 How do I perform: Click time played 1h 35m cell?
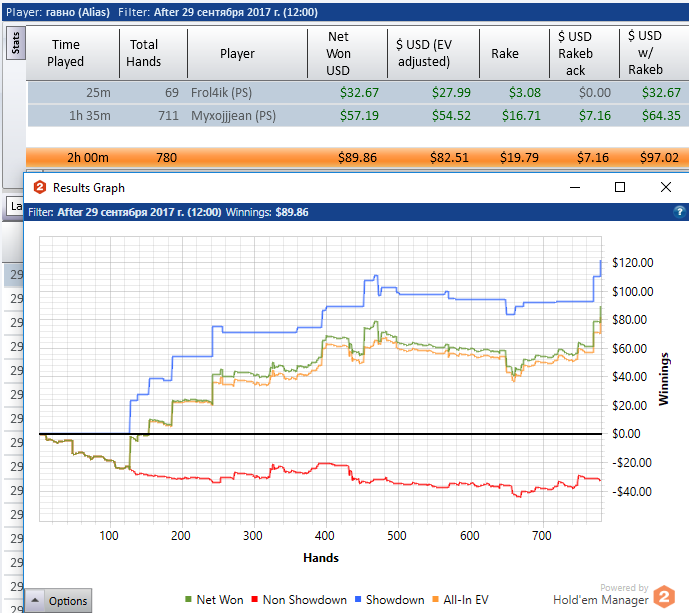pyautogui.click(x=90, y=115)
